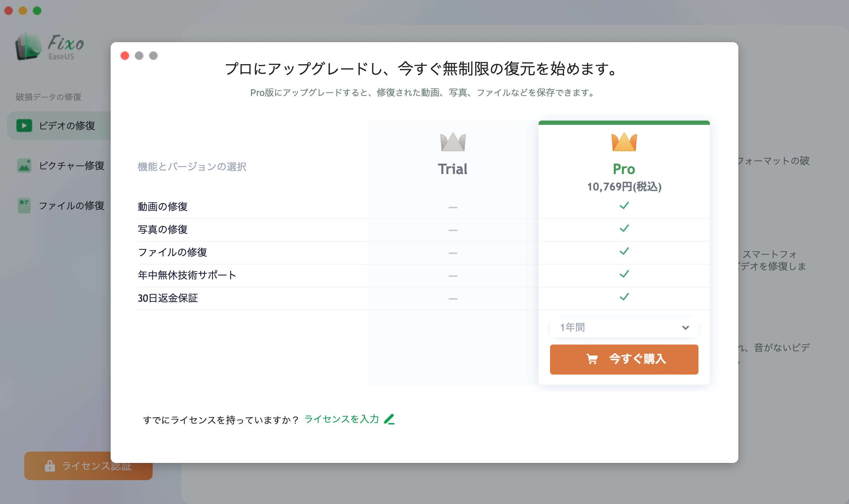
Task: Click the orange Pro crown icon
Action: pyautogui.click(x=624, y=142)
